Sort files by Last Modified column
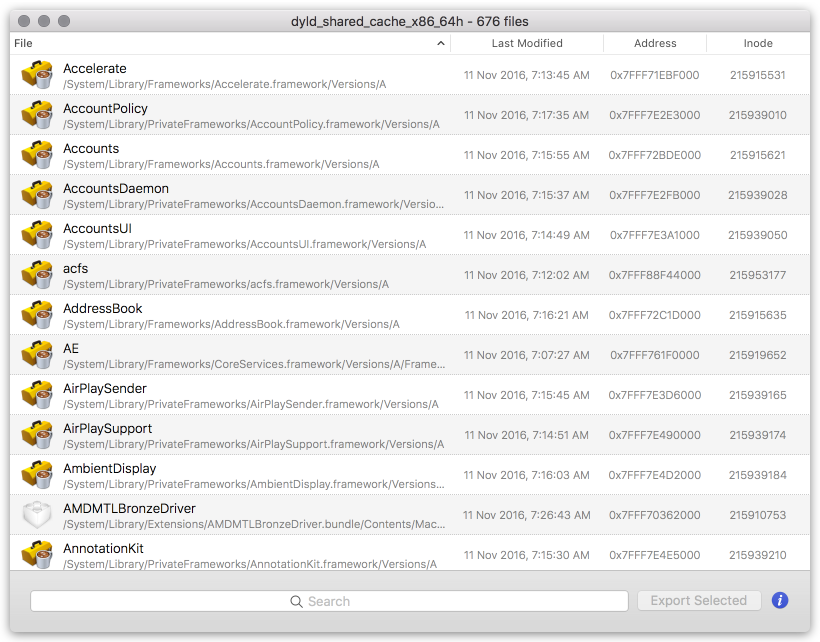The image size is (820, 642). (527, 43)
